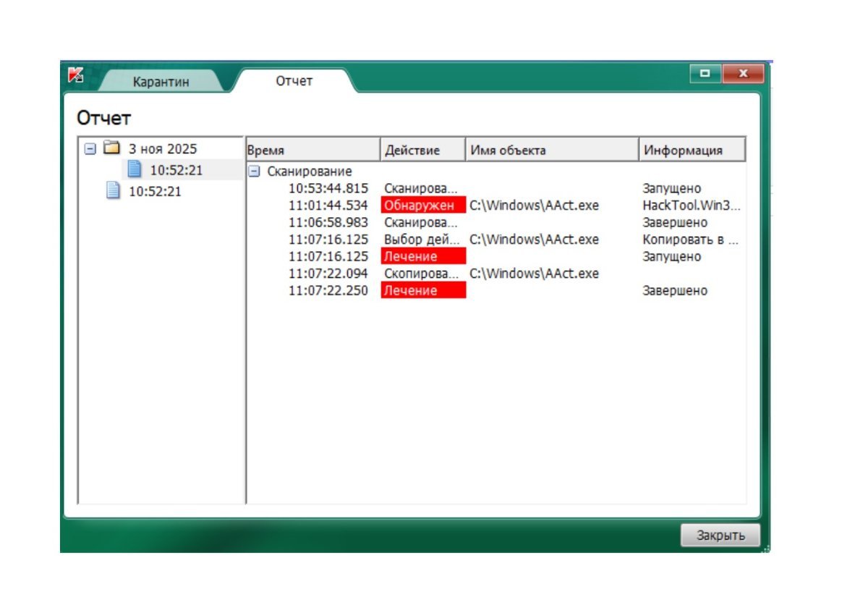Image resolution: width=868 pixels, height=613 pixels.
Task: Select the 11:01:44.534 time entry
Action: coord(328,206)
